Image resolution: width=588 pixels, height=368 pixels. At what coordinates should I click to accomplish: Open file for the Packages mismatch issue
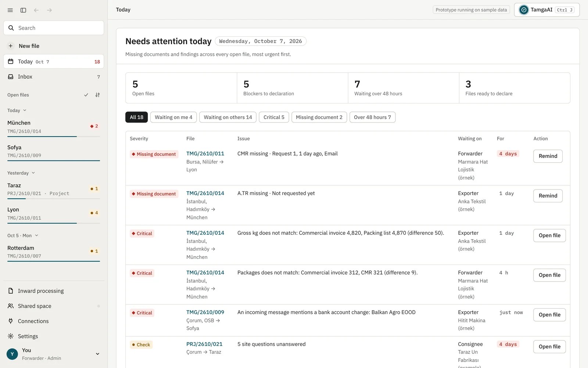(x=549, y=275)
